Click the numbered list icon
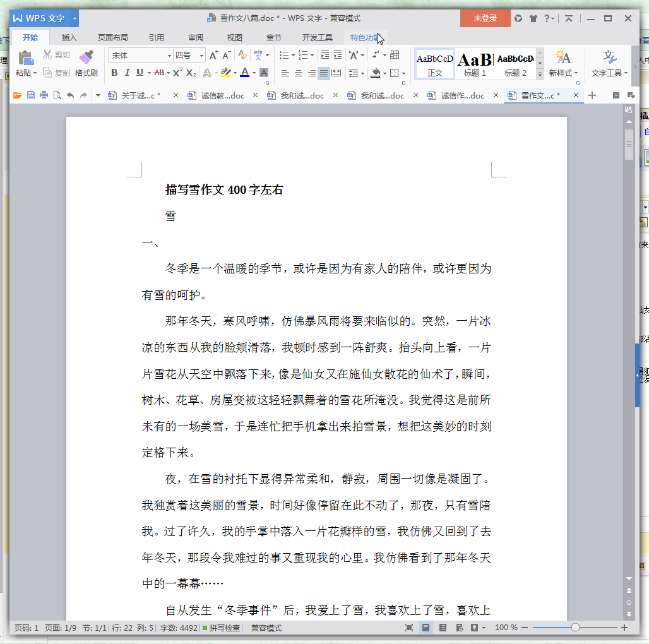 pyautogui.click(x=303, y=55)
